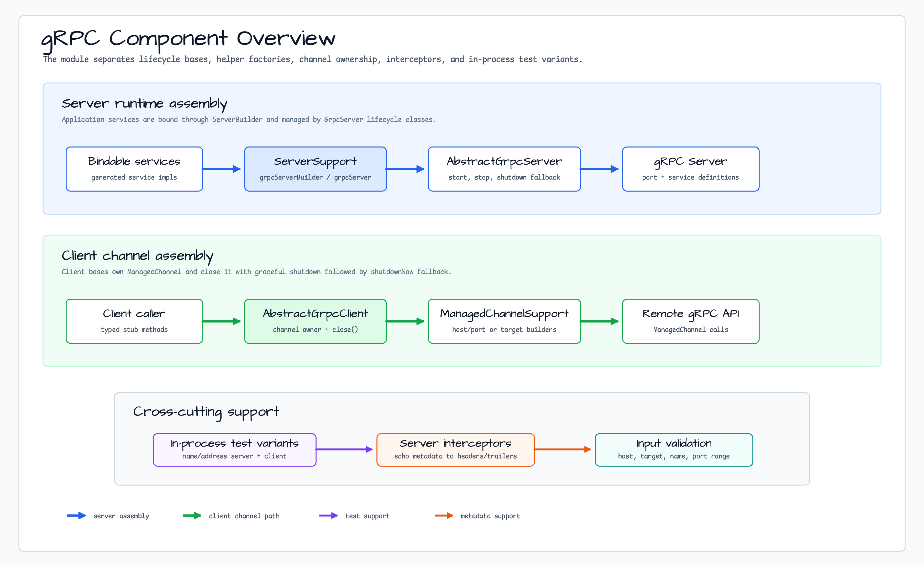
Task: Click description 'Client bases own ManagedChannel'
Action: point(256,272)
